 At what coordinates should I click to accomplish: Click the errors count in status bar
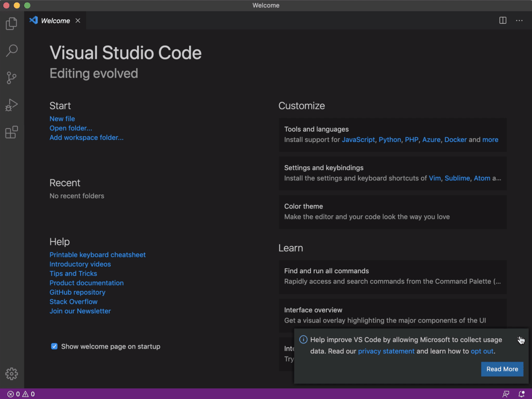tap(13, 394)
